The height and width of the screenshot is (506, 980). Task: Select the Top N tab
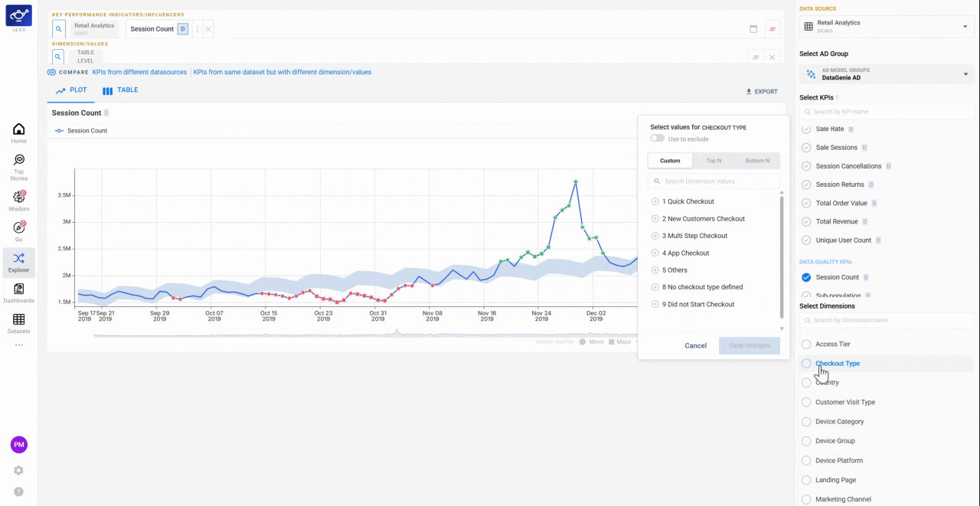(x=714, y=161)
